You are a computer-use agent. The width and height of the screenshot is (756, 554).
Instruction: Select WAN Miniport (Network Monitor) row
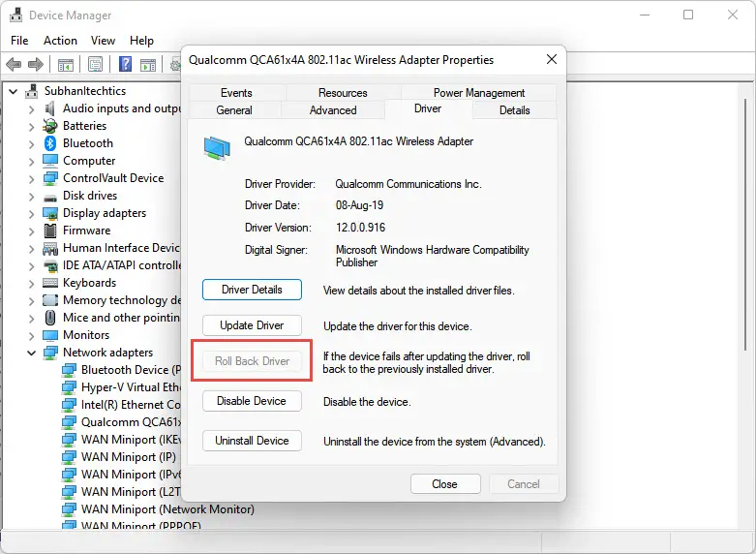[x=158, y=509]
